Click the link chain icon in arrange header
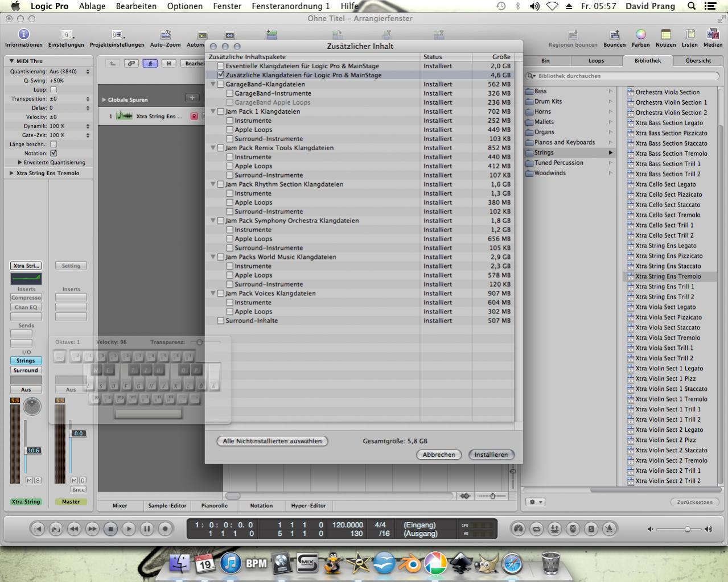Viewport: 728px width, 582px height. coord(131,63)
